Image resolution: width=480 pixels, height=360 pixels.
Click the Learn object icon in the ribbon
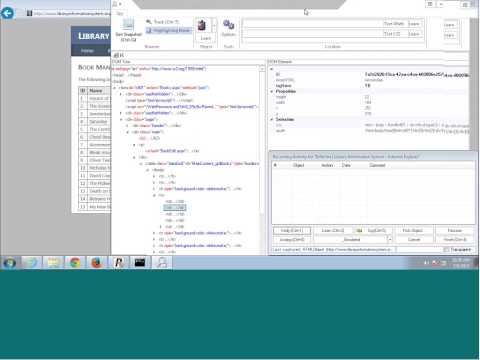point(202,26)
